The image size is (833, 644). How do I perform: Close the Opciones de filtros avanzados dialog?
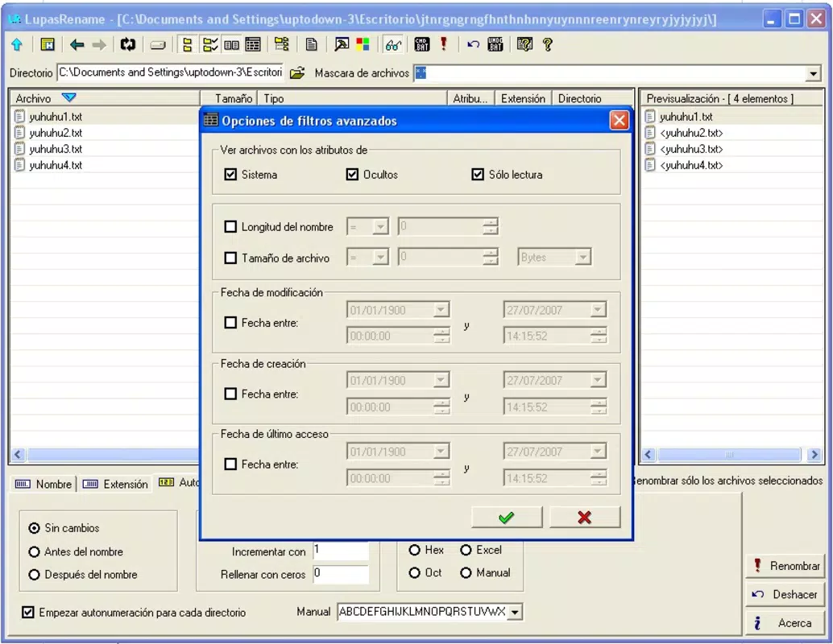coord(619,121)
